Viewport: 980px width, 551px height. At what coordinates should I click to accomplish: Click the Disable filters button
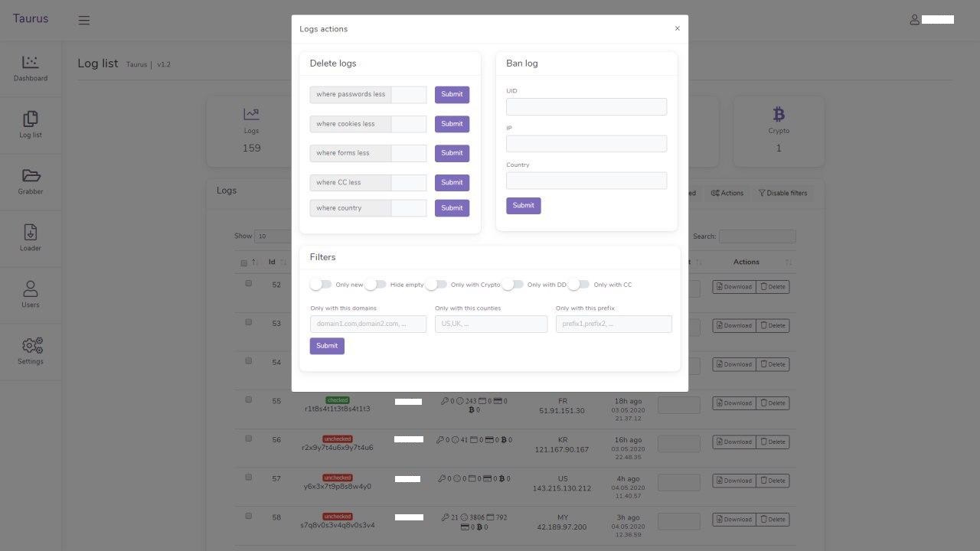(x=782, y=193)
